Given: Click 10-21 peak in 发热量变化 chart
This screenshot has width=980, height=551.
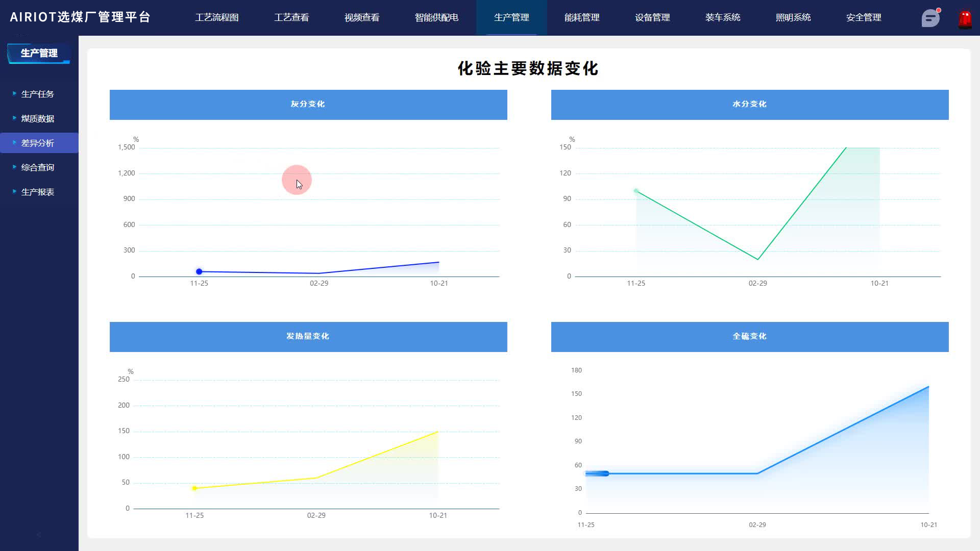Looking at the screenshot, I should (438, 432).
